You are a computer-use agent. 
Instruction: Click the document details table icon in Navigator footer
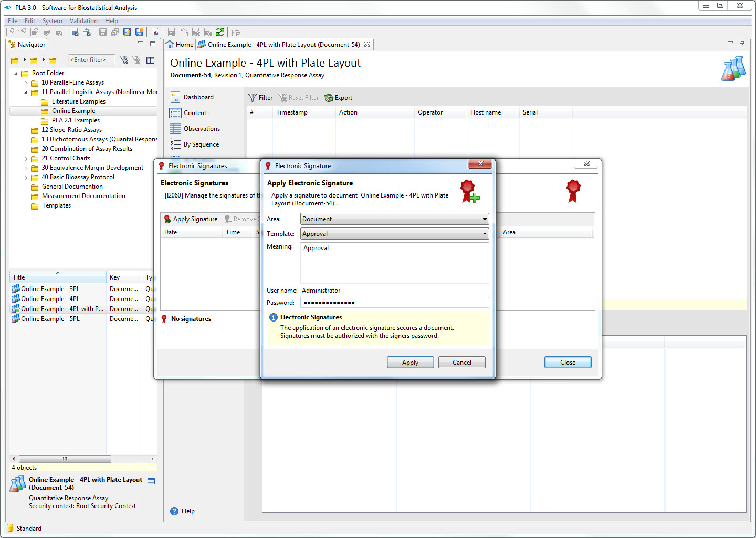coord(151,481)
